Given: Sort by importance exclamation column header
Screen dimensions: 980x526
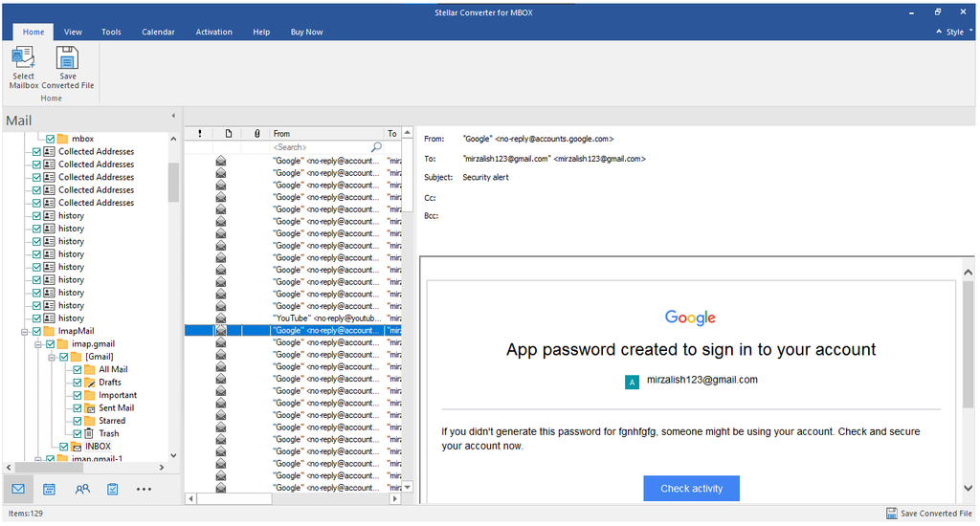Looking at the screenshot, I should (x=199, y=133).
